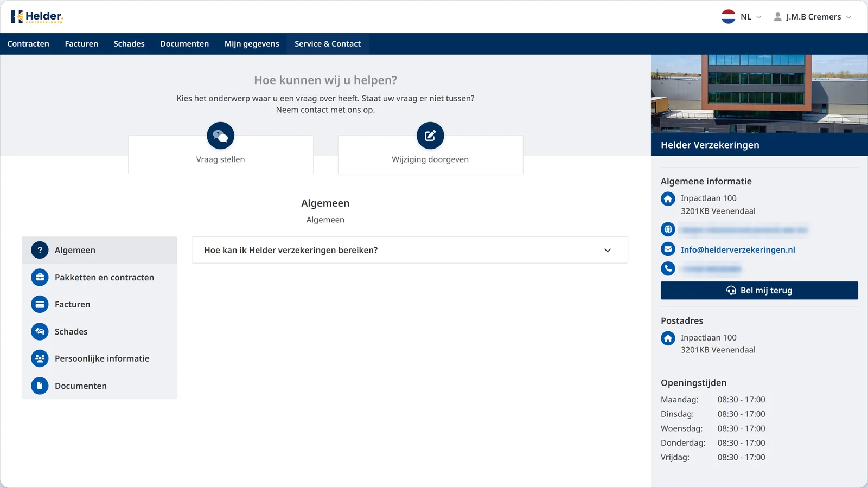The image size is (868, 488).
Task: Click the blurred phone number link
Action: (x=711, y=269)
